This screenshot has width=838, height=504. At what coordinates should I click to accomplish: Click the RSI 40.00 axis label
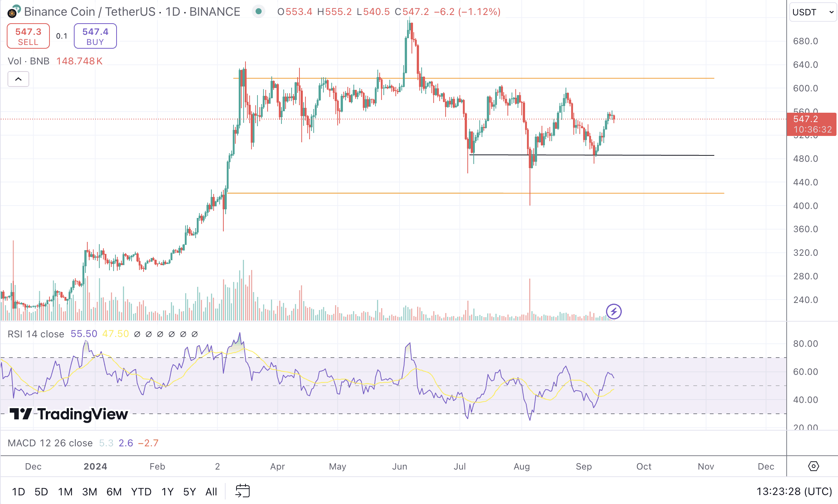coord(805,400)
